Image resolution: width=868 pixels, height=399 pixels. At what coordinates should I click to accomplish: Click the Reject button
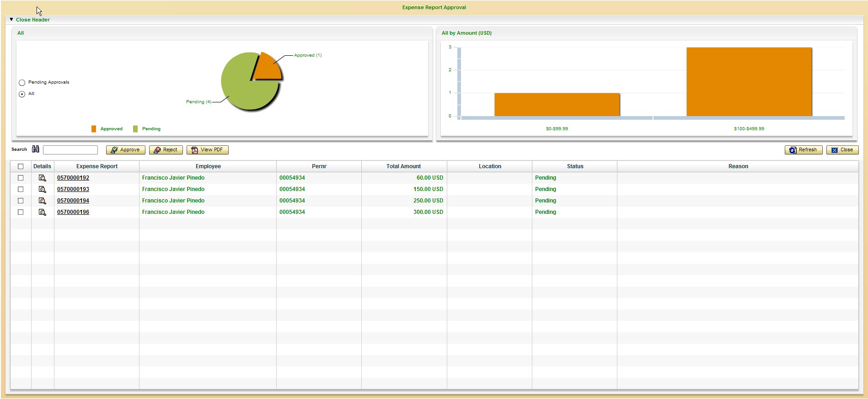166,150
